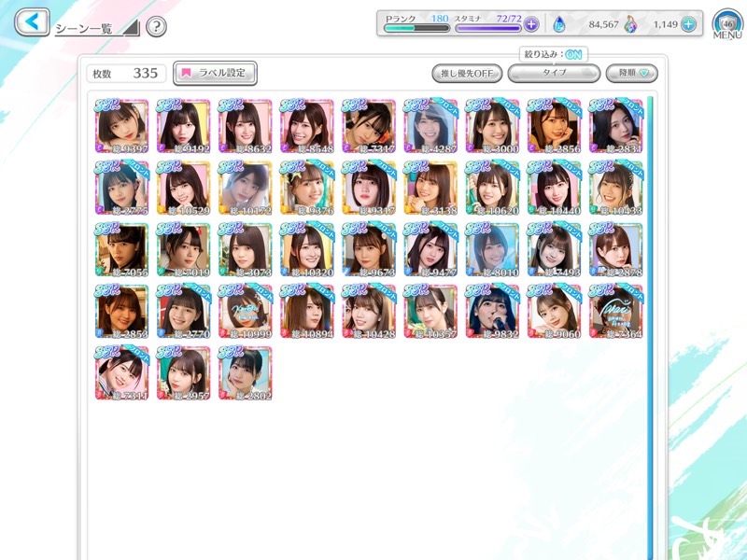Select the SSR card with 総10320

307,249
